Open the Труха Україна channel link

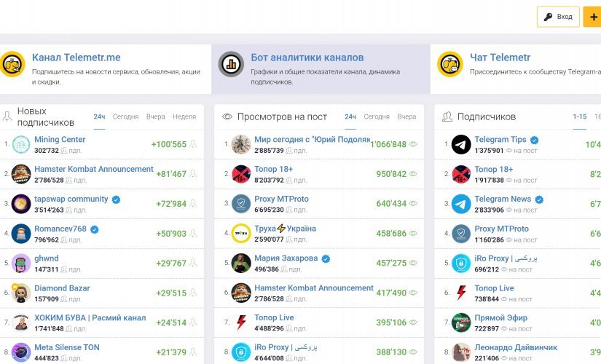pyautogui.click(x=285, y=229)
